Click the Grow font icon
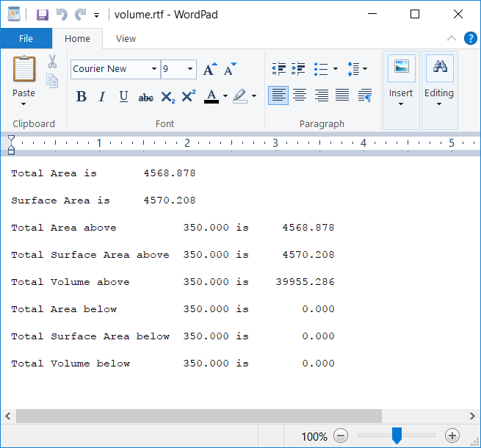481x448 pixels. (209, 69)
